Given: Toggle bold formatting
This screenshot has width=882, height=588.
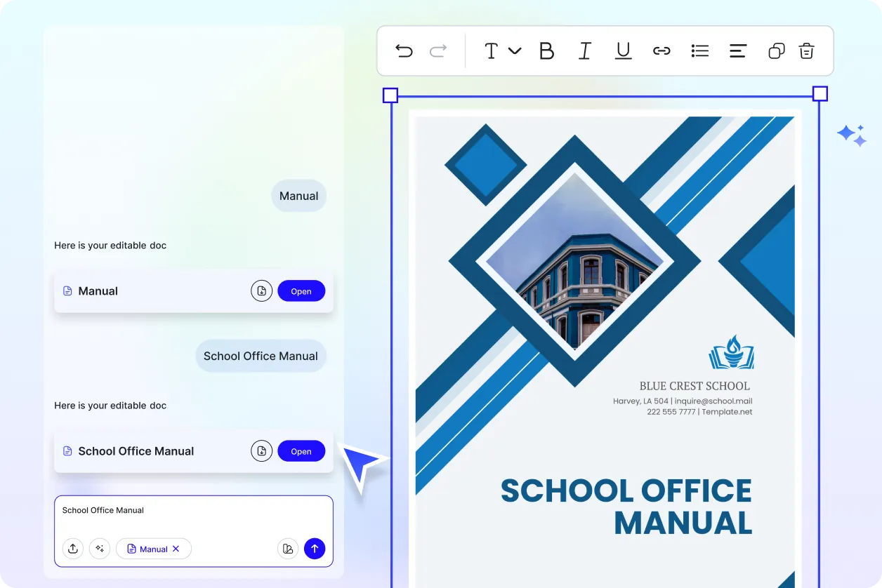Looking at the screenshot, I should coord(546,51).
